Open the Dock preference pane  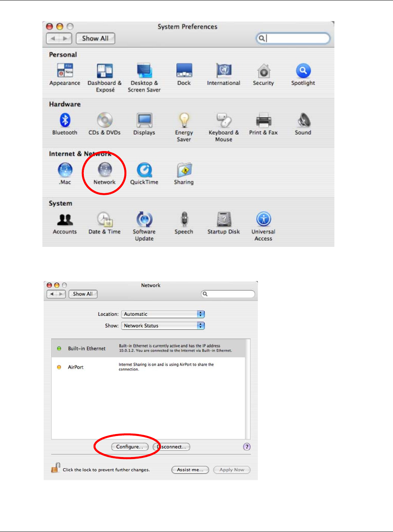[x=184, y=75]
